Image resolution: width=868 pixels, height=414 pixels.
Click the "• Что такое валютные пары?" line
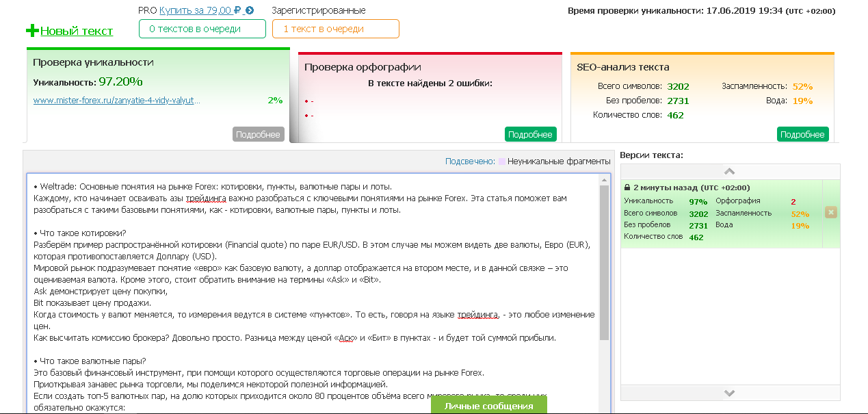[90, 361]
